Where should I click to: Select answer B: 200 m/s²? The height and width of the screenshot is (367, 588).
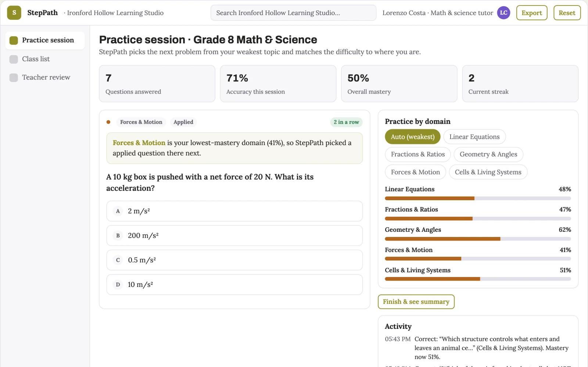coord(234,235)
